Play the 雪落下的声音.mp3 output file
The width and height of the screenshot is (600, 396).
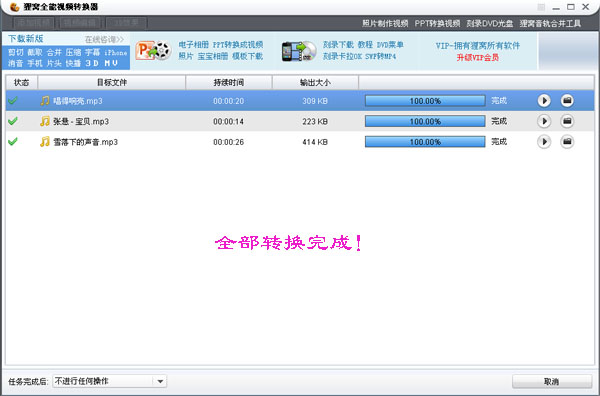click(x=544, y=142)
